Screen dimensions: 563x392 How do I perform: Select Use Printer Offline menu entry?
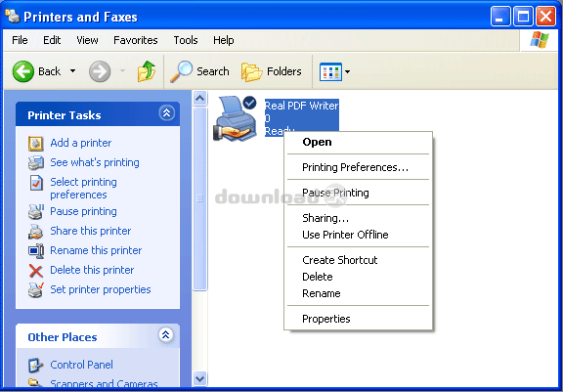[x=345, y=235]
